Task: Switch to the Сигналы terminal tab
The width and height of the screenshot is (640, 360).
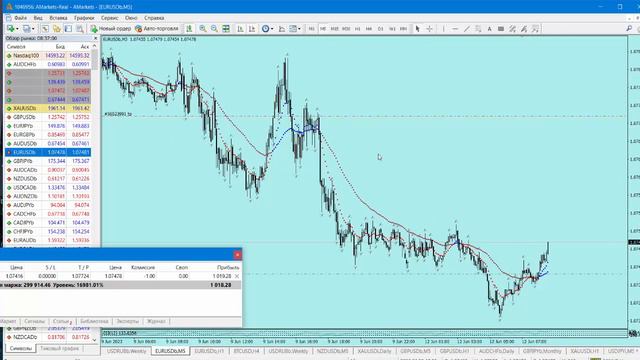Action: point(34,321)
